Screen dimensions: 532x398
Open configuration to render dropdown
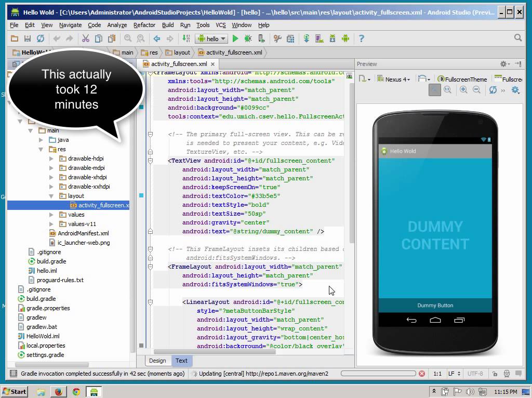(364, 79)
